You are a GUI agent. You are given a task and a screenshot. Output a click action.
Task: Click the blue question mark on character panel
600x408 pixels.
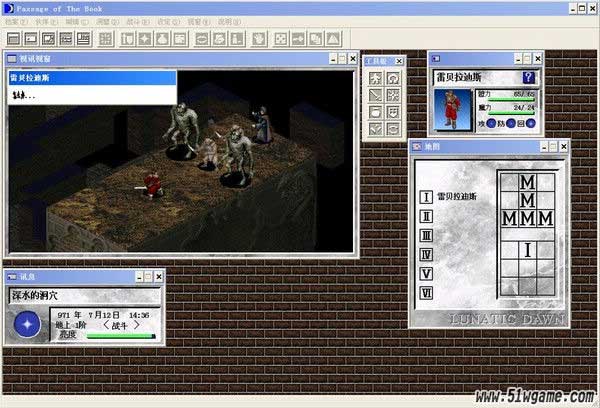click(x=528, y=77)
